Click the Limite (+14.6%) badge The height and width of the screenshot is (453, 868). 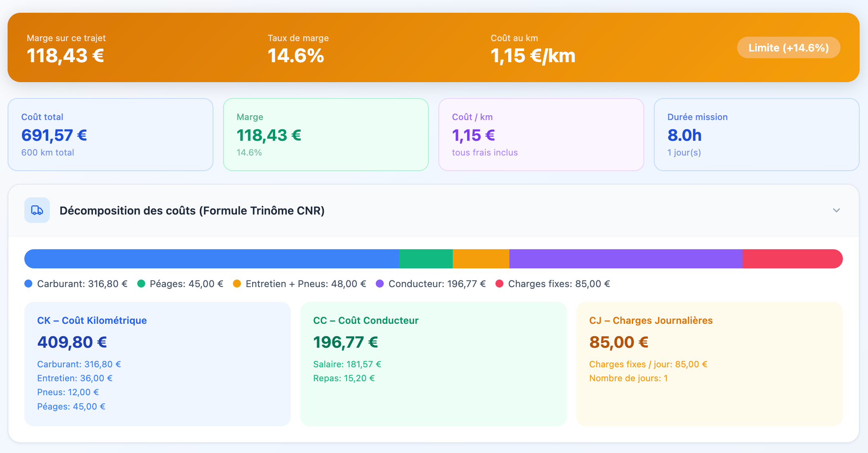click(x=788, y=48)
